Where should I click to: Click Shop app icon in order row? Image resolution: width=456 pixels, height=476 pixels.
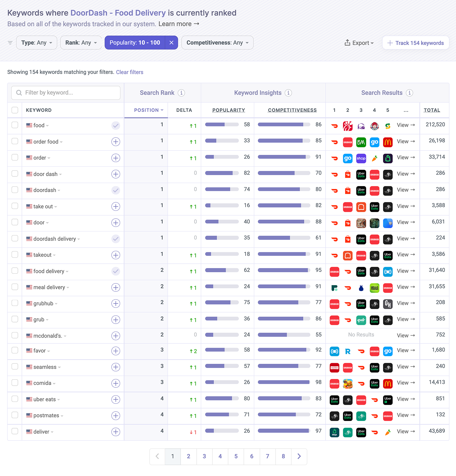[x=361, y=158]
